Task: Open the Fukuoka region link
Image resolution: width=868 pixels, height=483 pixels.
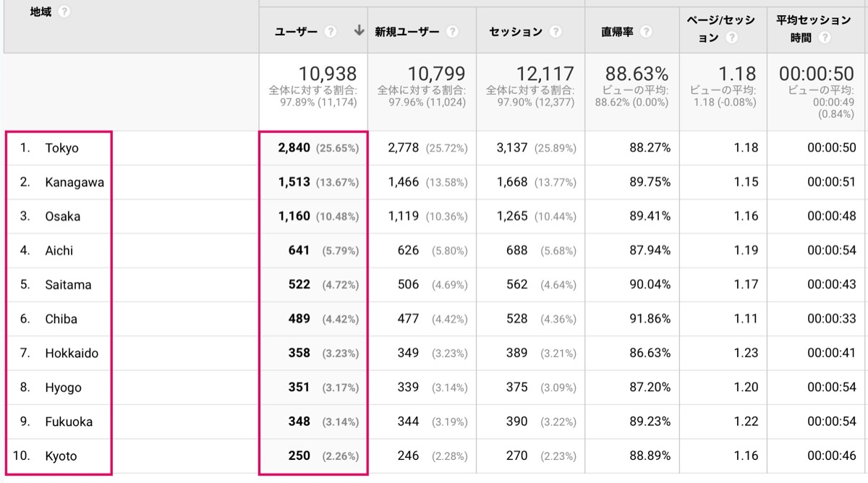Action: [69, 422]
